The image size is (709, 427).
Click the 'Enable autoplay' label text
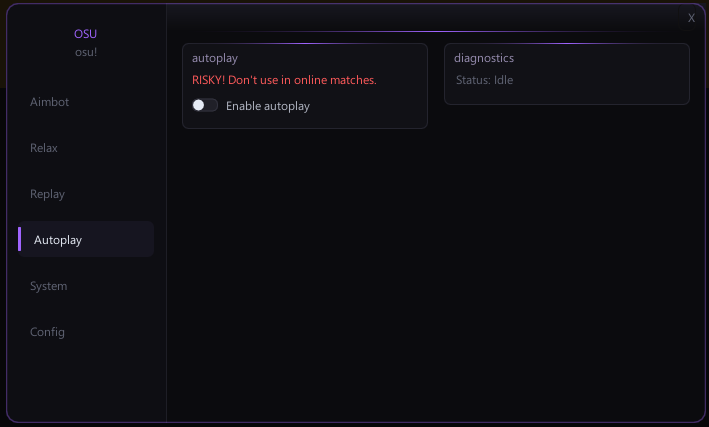[x=268, y=106]
